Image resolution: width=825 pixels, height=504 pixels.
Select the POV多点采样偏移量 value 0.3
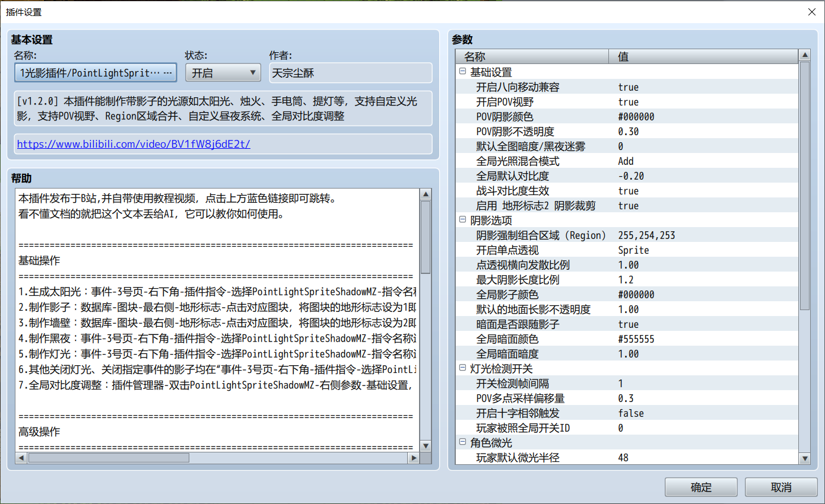(626, 398)
